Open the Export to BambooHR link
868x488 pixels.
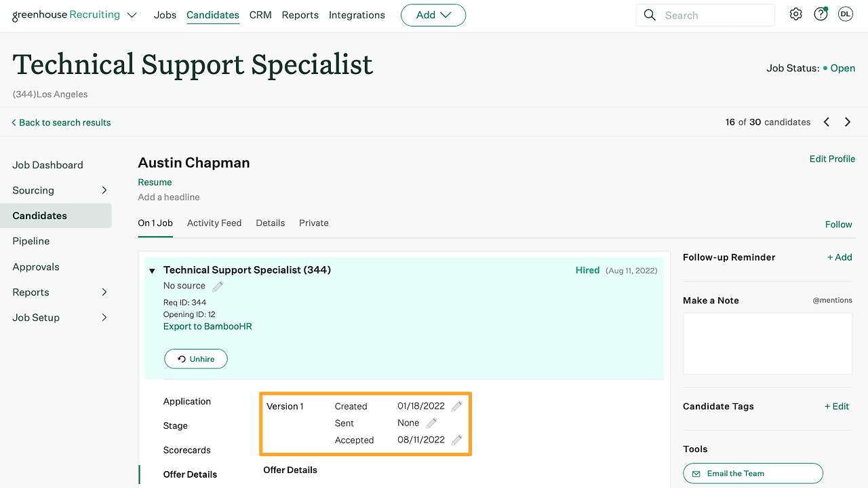tap(208, 326)
